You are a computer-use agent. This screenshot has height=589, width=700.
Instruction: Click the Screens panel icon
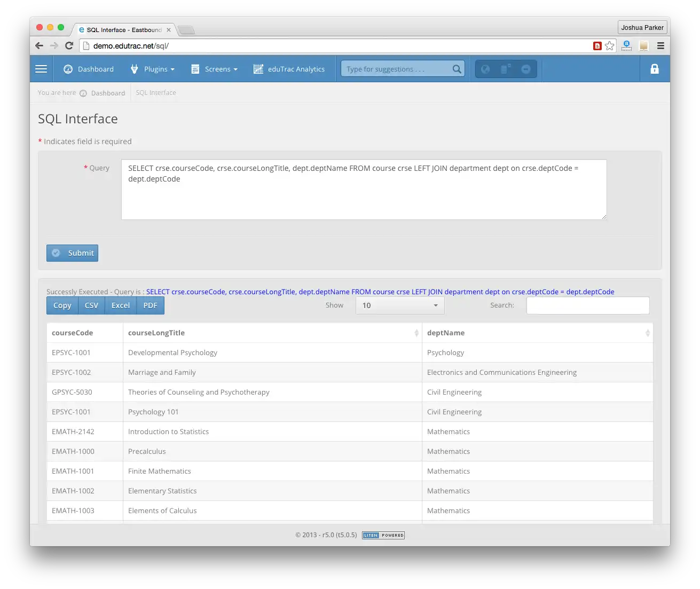[x=195, y=69]
